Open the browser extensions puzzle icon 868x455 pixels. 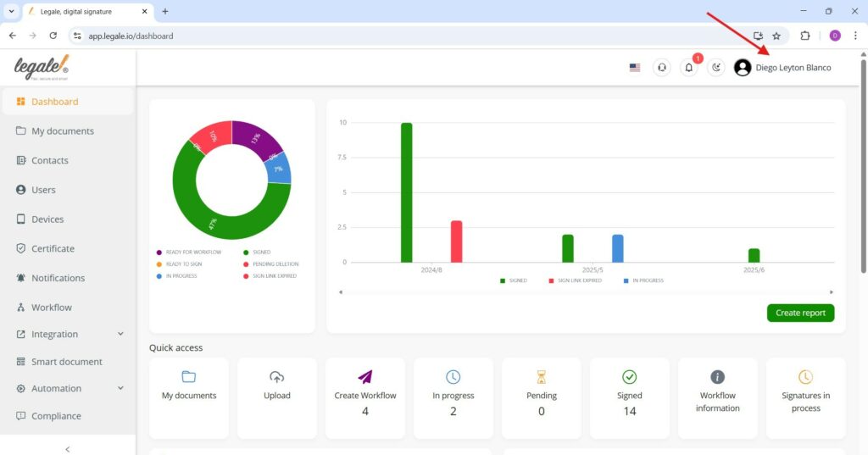[x=805, y=36]
